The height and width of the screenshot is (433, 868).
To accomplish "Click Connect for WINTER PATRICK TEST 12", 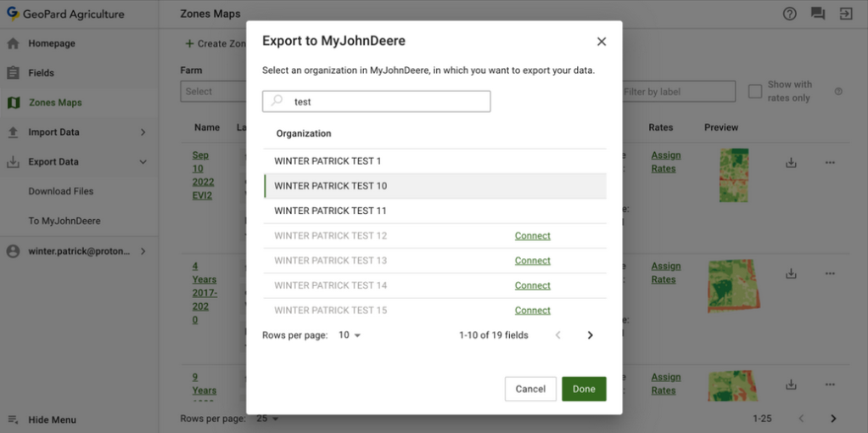I will [x=532, y=236].
